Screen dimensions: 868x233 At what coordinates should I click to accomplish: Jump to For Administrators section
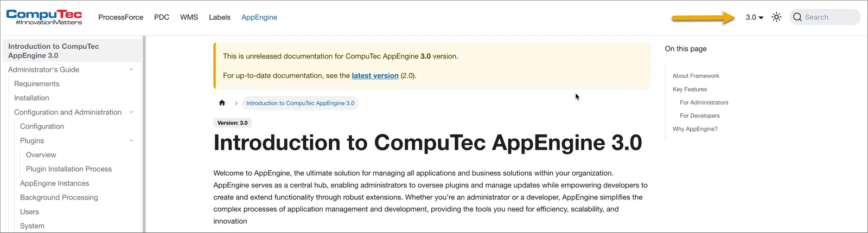(704, 102)
